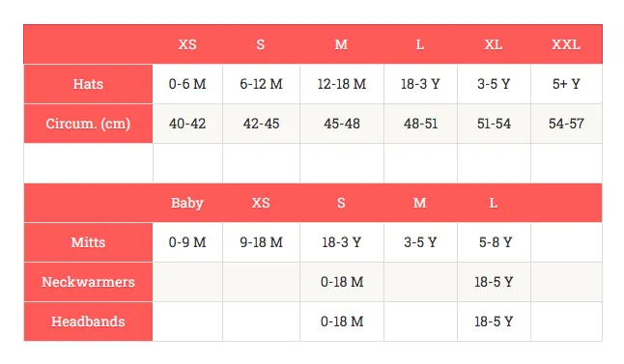Select the Neckwarmers row label

point(88,282)
